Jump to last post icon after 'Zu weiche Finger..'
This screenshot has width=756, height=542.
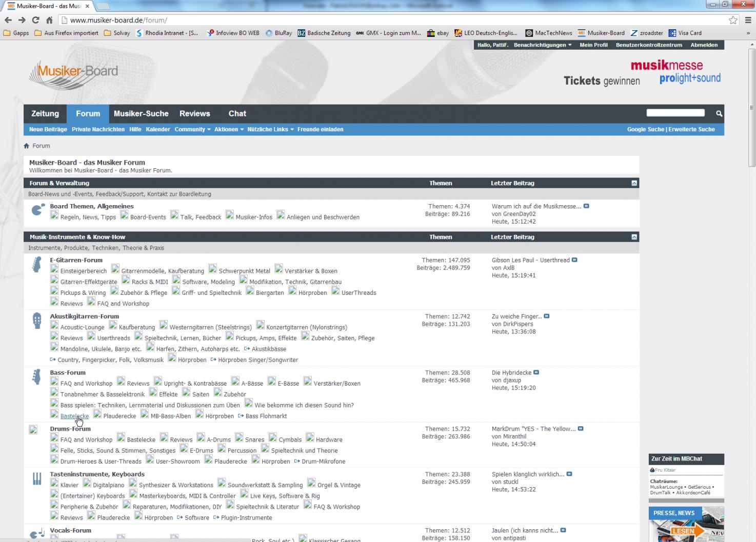(547, 316)
